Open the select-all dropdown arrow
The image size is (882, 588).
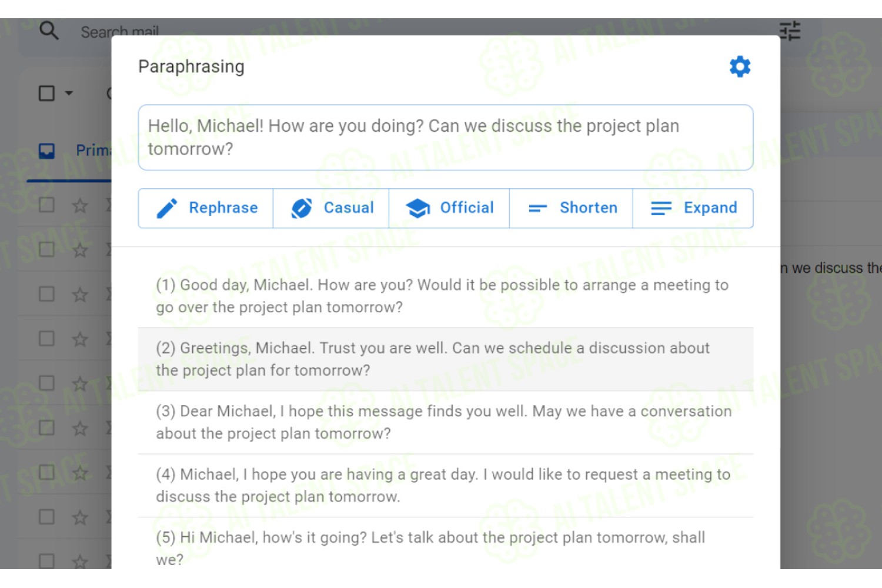(x=69, y=93)
